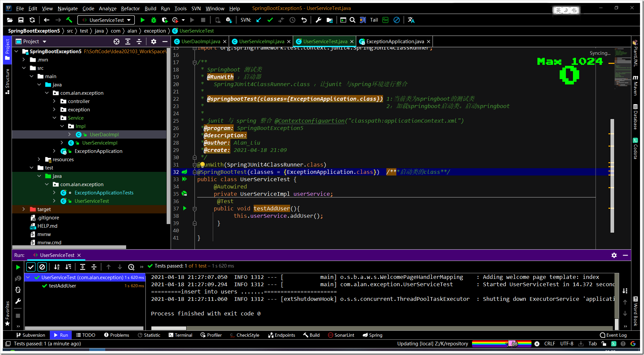Screen dimensions: 644x355
Task: Click Show test history clock icon
Action: pyautogui.click(x=131, y=267)
